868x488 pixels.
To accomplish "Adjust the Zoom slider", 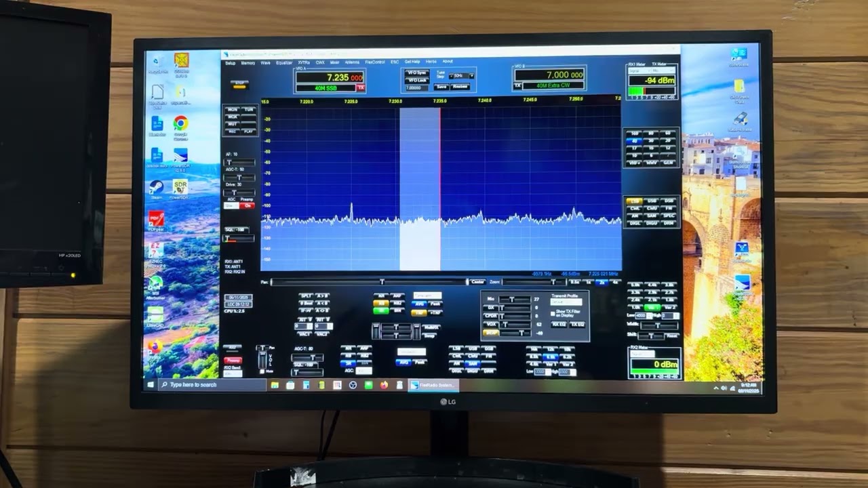I will coord(536,282).
